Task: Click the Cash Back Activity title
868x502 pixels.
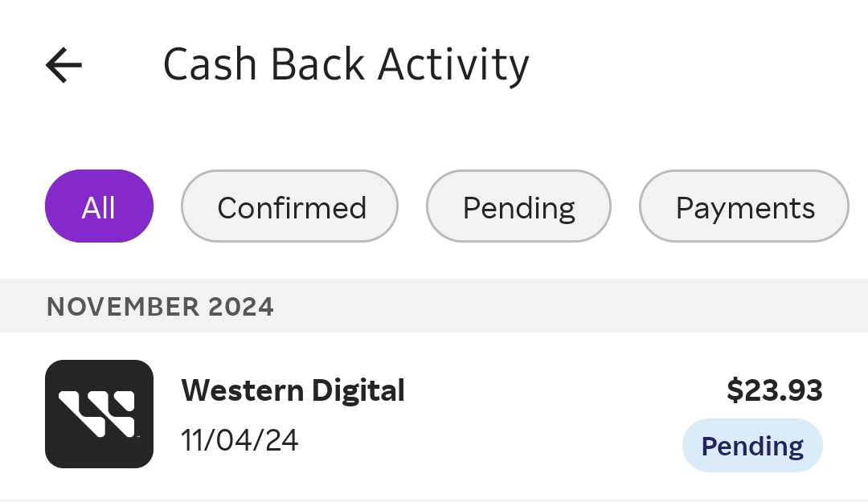Action: pos(346,65)
